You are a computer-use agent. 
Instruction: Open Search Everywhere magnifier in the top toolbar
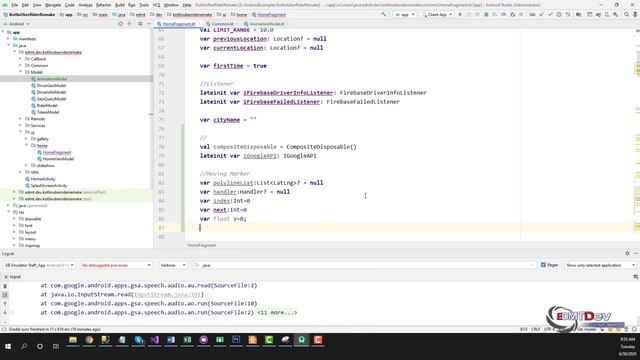pos(627,15)
